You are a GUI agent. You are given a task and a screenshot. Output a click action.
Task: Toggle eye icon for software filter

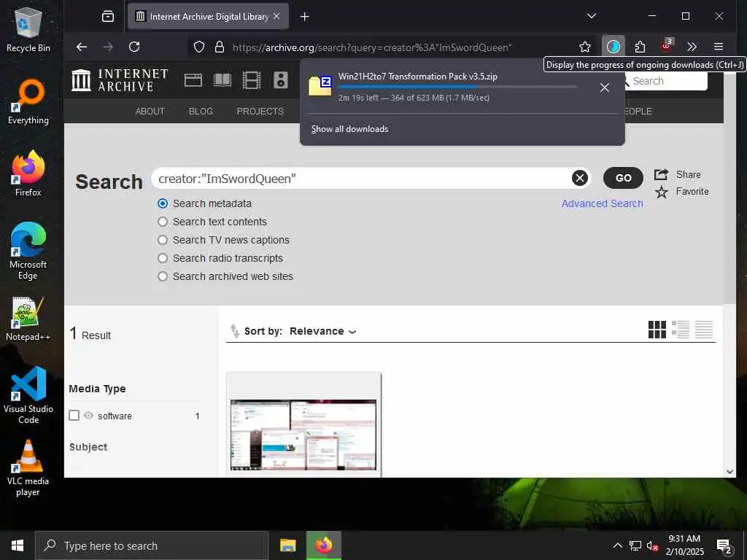click(x=88, y=416)
